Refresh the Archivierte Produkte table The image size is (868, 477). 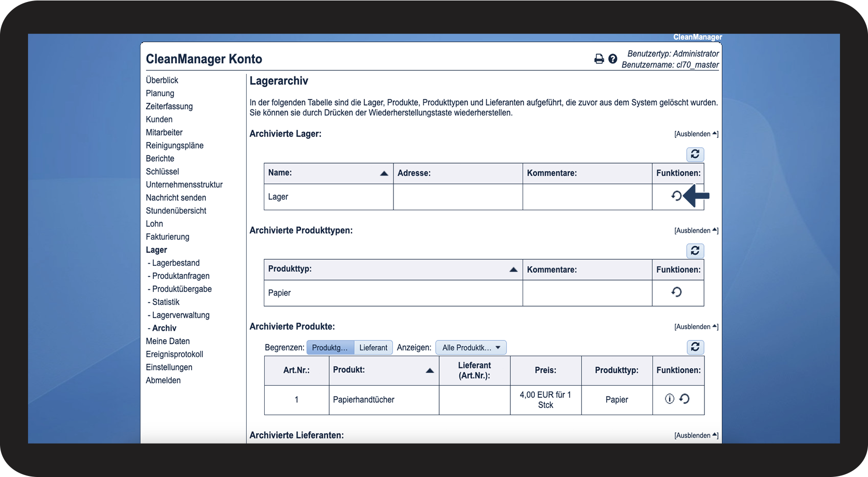coord(695,347)
